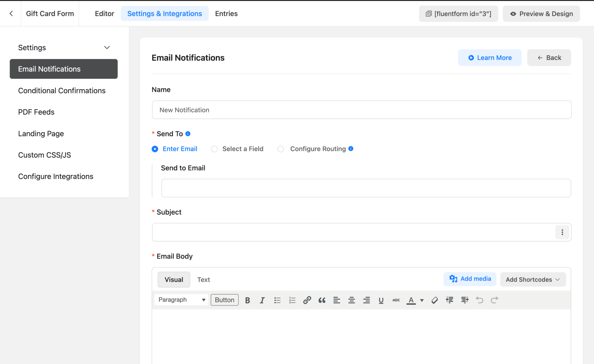Align text center in the email body

point(352,300)
